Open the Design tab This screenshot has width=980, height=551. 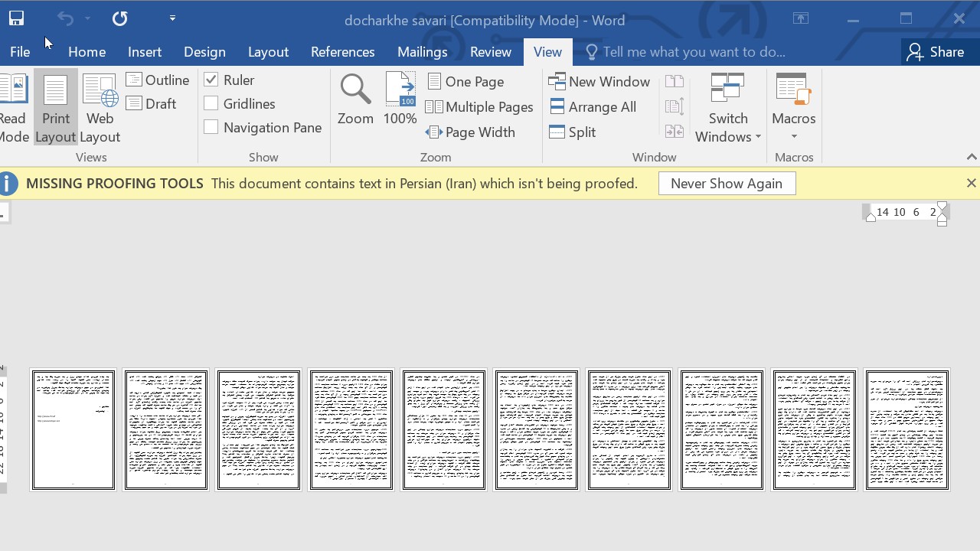coord(204,52)
